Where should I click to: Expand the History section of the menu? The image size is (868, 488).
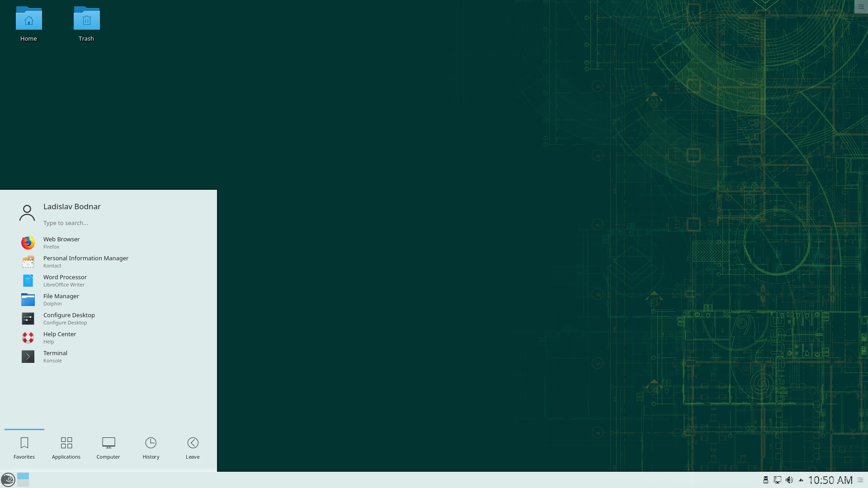(x=151, y=447)
